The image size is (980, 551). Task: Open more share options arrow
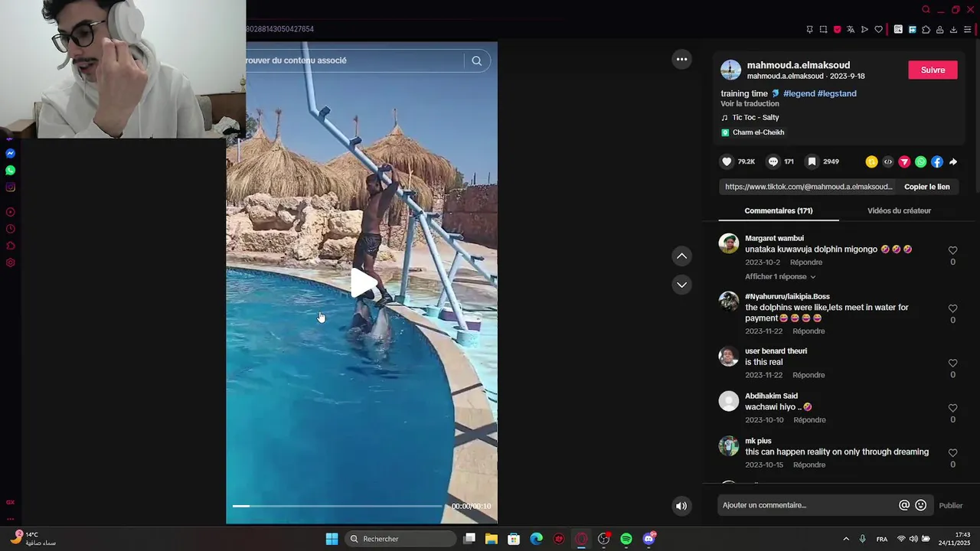[953, 162]
